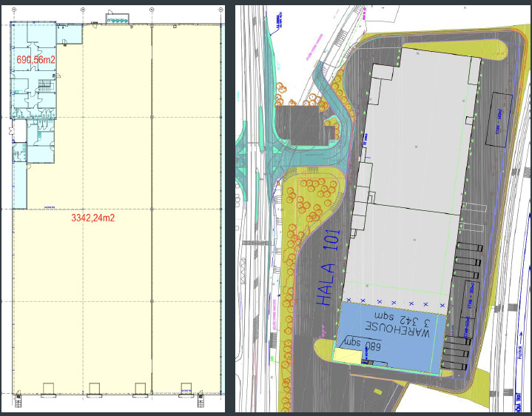Click the red 3342,24m2 warehouse area label
Viewport: 532px width, 416px height.
click(94, 218)
